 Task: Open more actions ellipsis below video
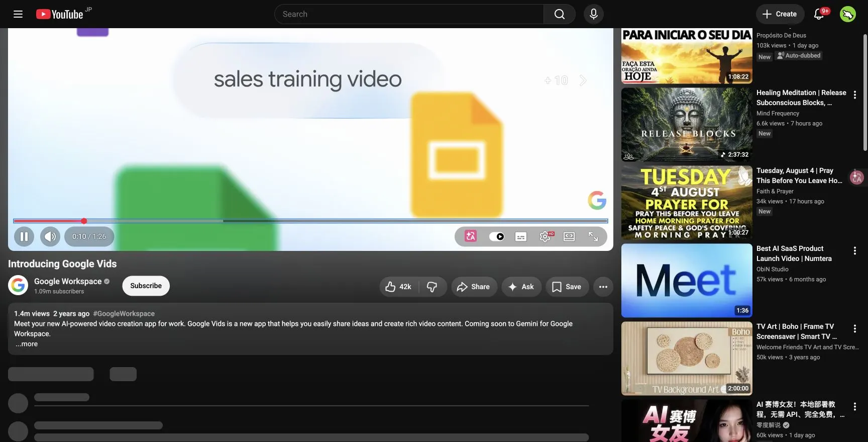(x=603, y=287)
